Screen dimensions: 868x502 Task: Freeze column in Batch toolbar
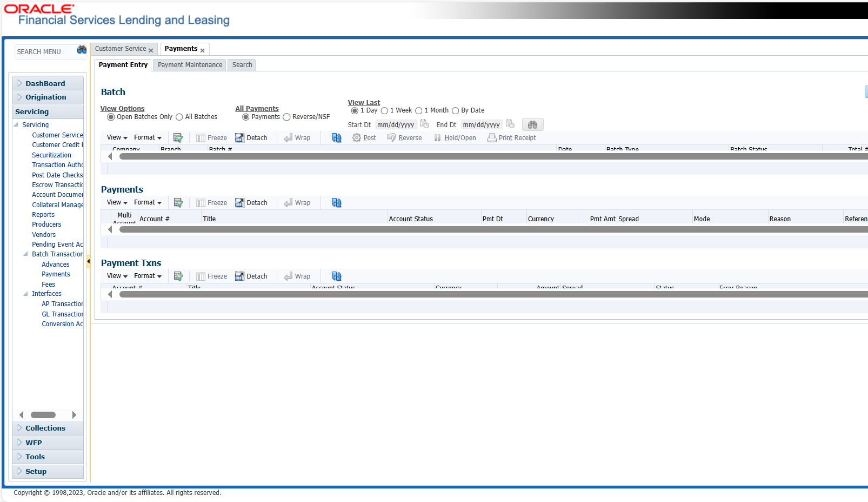tap(211, 138)
